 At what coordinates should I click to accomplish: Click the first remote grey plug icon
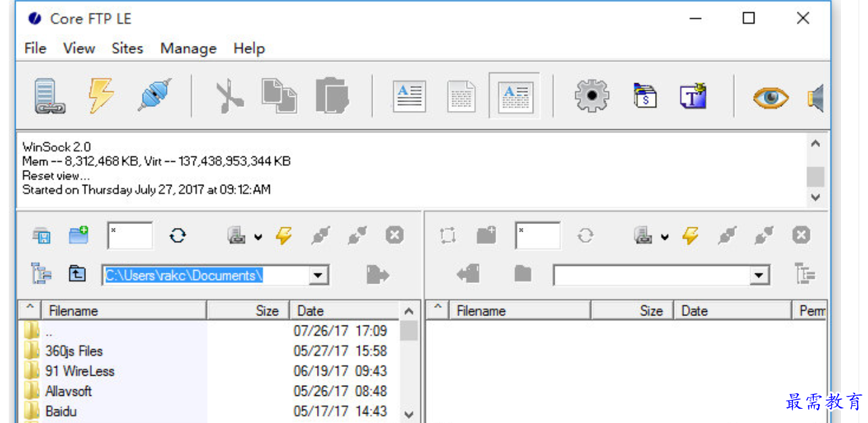coord(727,235)
